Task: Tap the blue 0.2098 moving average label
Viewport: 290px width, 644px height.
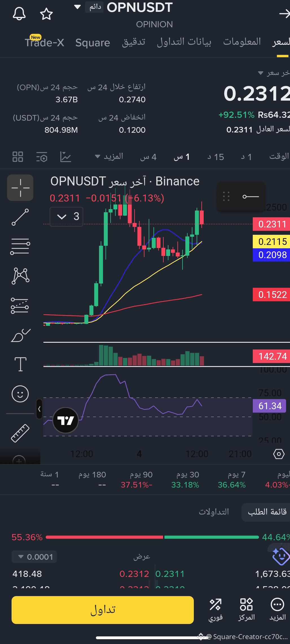Action: (x=272, y=255)
